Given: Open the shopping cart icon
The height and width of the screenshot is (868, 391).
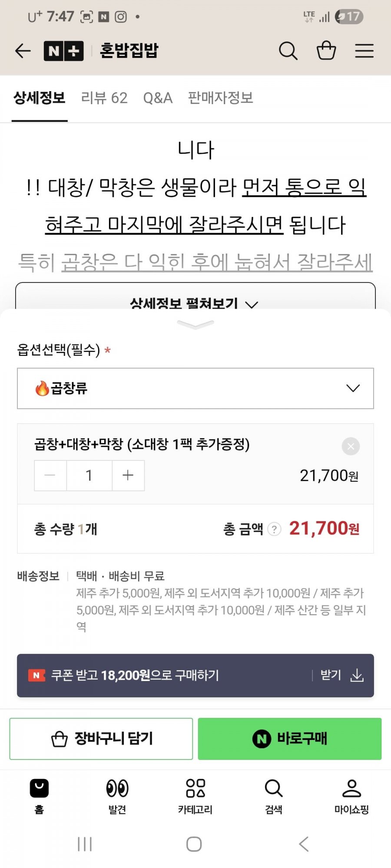Looking at the screenshot, I should [x=326, y=51].
